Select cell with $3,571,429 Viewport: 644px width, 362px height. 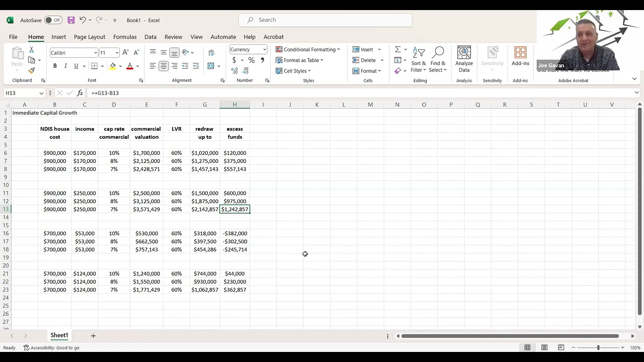coord(146,209)
